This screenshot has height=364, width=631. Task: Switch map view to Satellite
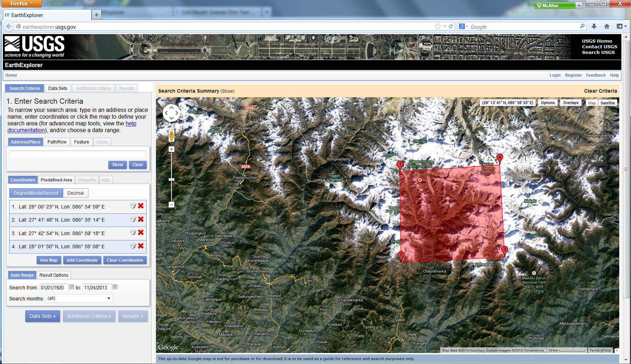[608, 103]
